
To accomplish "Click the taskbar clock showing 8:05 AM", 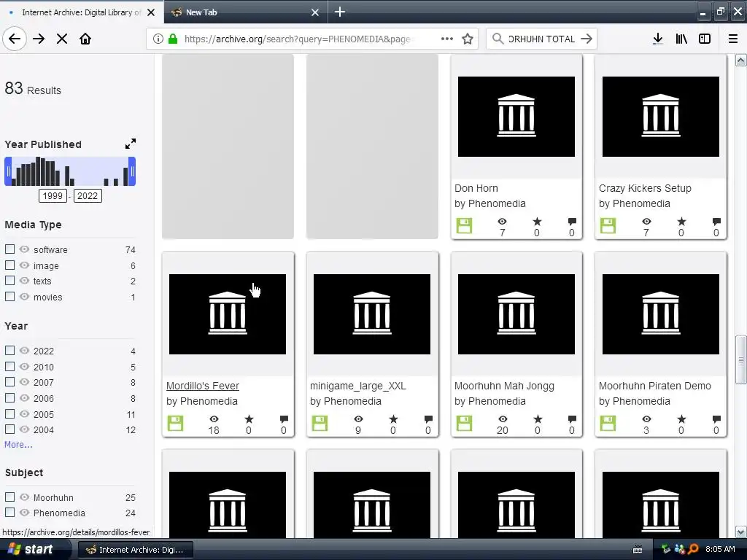I will click(720, 549).
